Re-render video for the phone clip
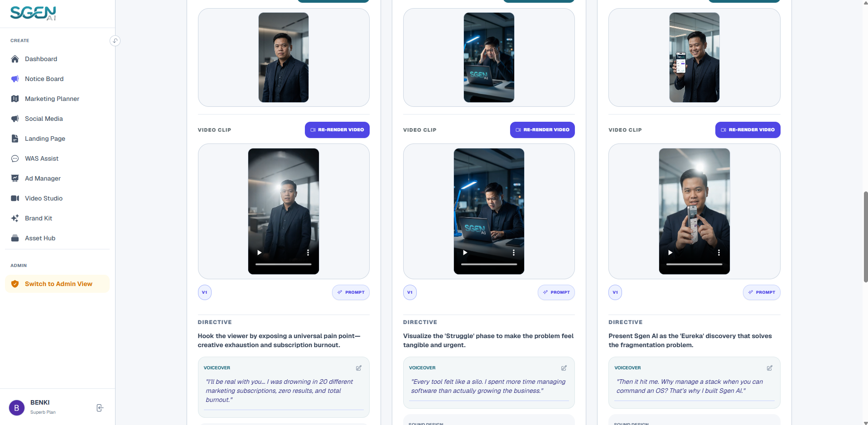868x425 pixels. (748, 130)
